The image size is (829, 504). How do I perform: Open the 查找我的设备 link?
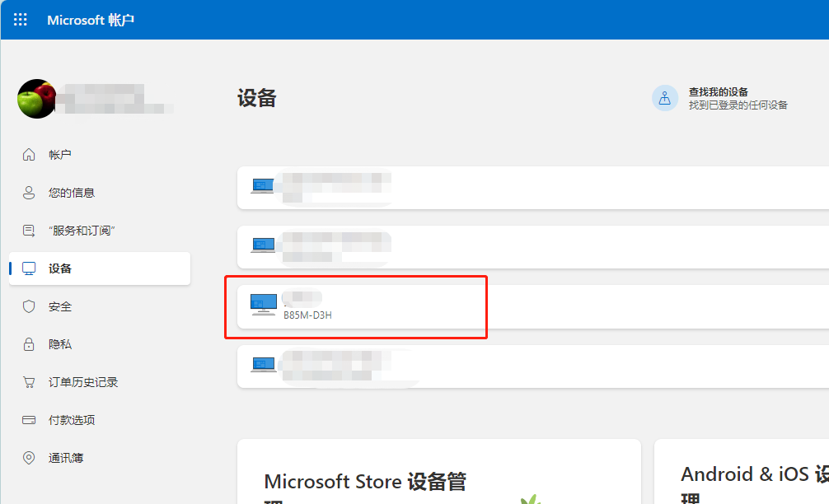(718, 92)
